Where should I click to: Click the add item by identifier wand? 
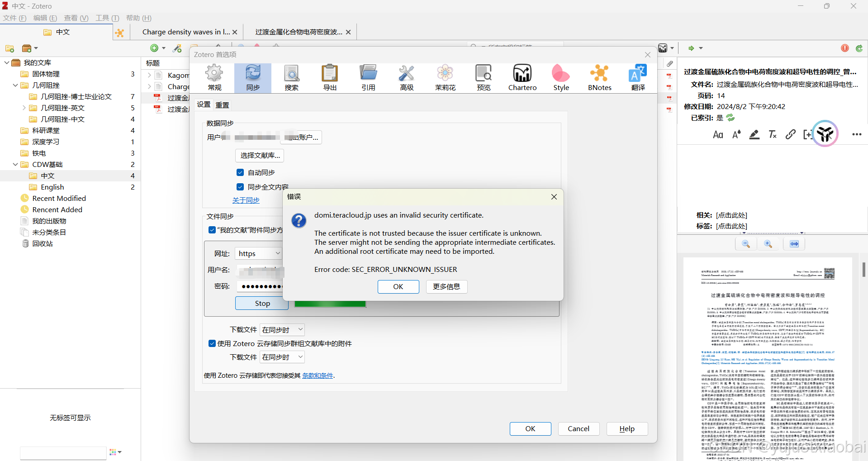[177, 48]
